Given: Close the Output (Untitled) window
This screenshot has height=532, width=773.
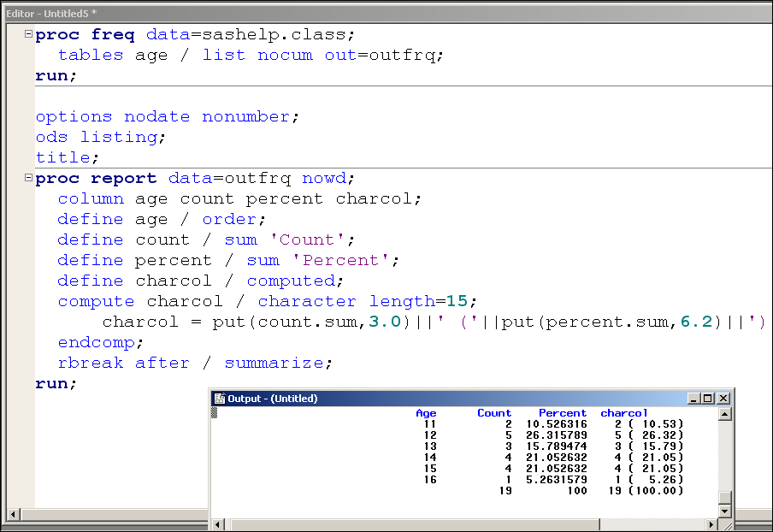Looking at the screenshot, I should [x=723, y=399].
